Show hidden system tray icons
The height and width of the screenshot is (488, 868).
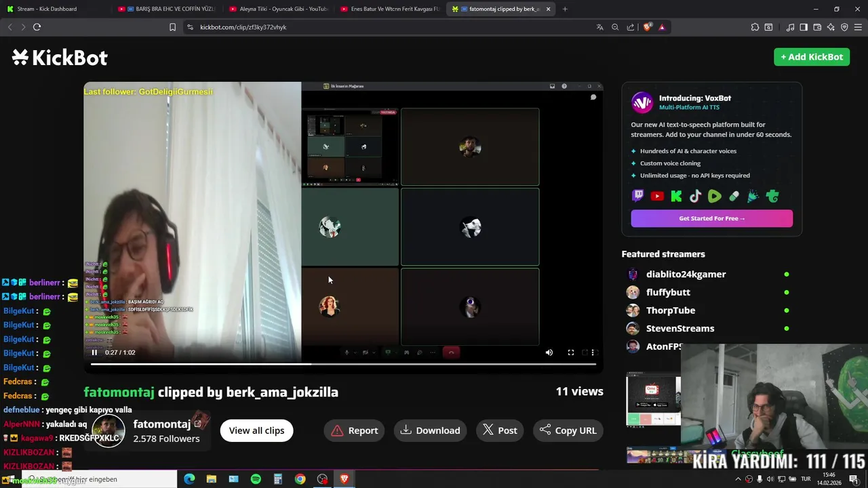(738, 479)
